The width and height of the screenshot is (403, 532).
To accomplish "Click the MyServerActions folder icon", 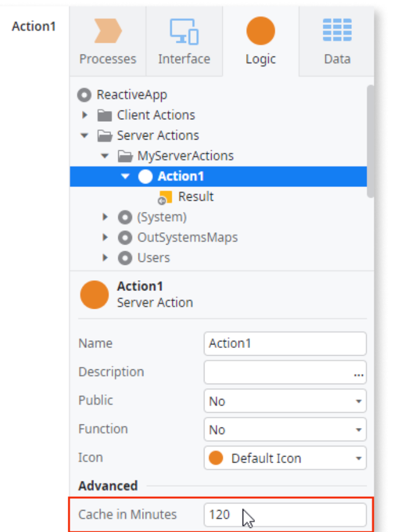I will (x=125, y=156).
